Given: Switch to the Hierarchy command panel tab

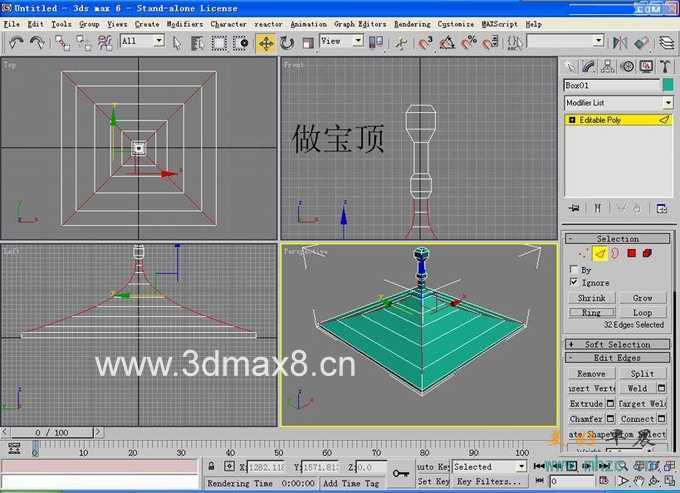Looking at the screenshot, I should [608, 67].
